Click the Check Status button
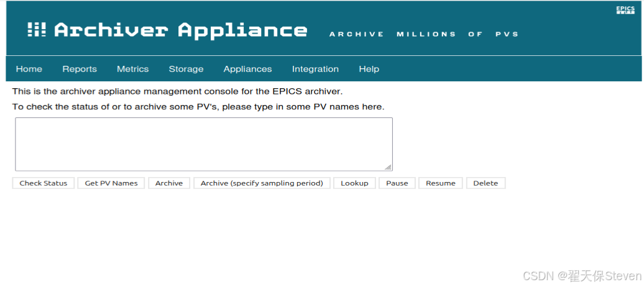 [x=43, y=183]
